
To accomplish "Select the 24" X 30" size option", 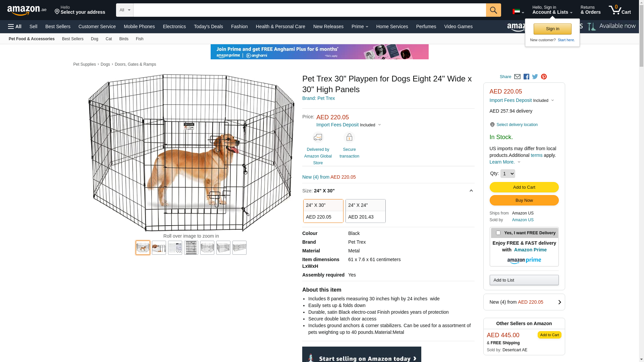I will (323, 211).
